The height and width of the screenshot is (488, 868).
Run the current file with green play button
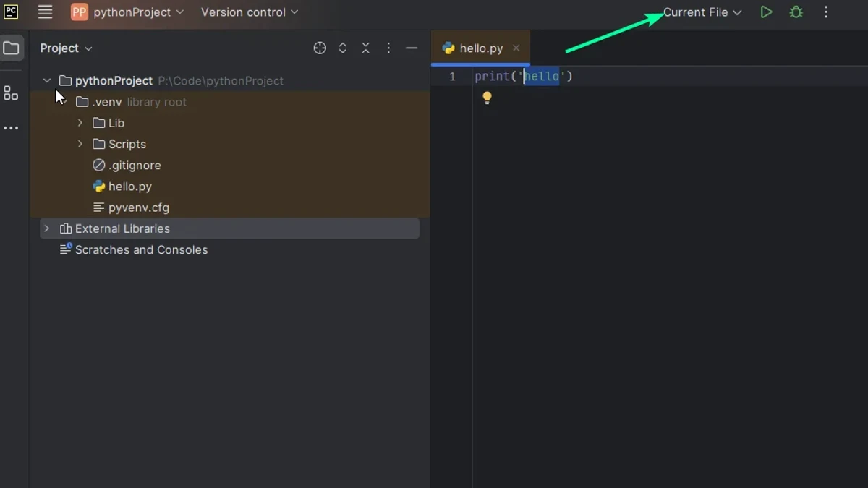(x=766, y=12)
